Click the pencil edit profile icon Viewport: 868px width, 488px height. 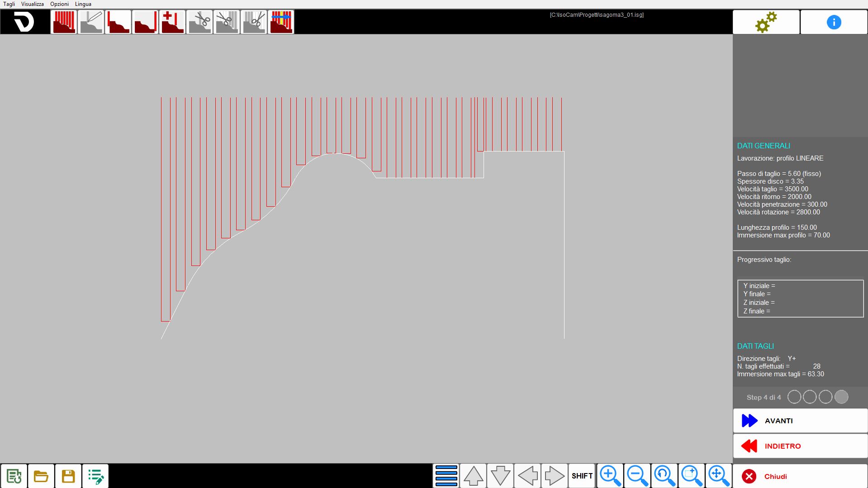tap(91, 22)
